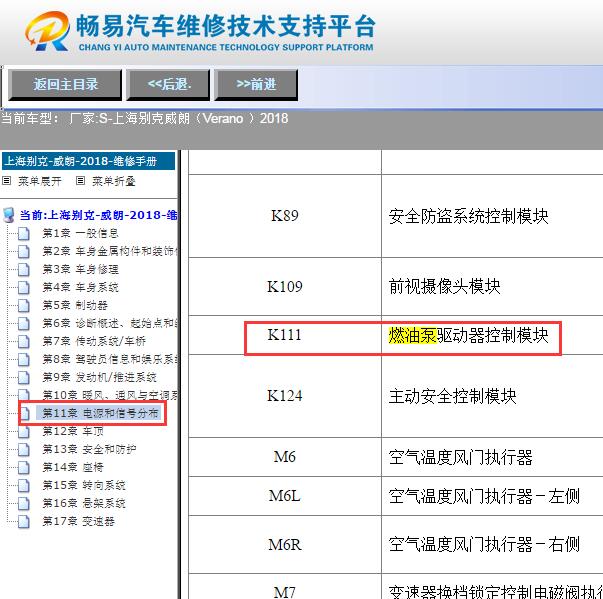603x599 pixels.
Task: Click the 菜单展开 list icon
Action: point(7,181)
